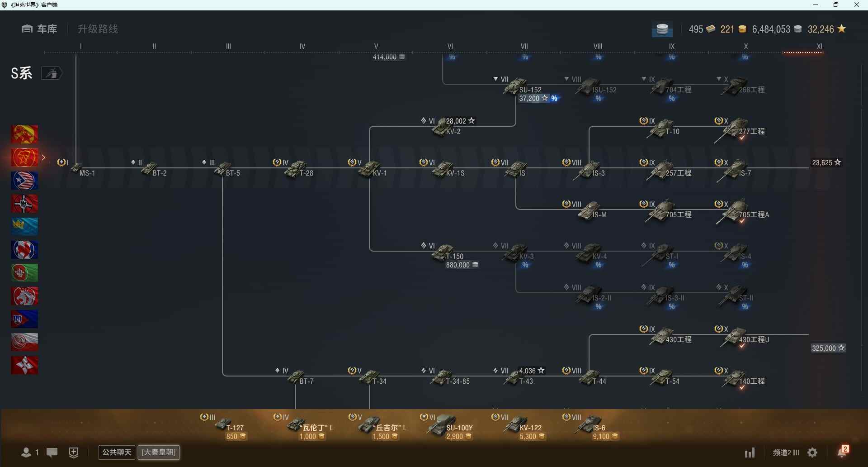Select the tier V T-34 tank
Viewport: 868px width, 467px height.
(369, 376)
